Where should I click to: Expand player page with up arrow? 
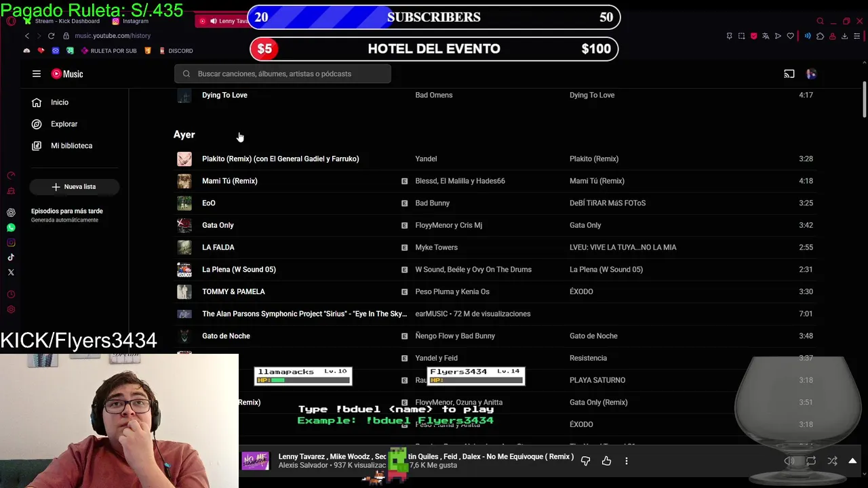tap(852, 461)
